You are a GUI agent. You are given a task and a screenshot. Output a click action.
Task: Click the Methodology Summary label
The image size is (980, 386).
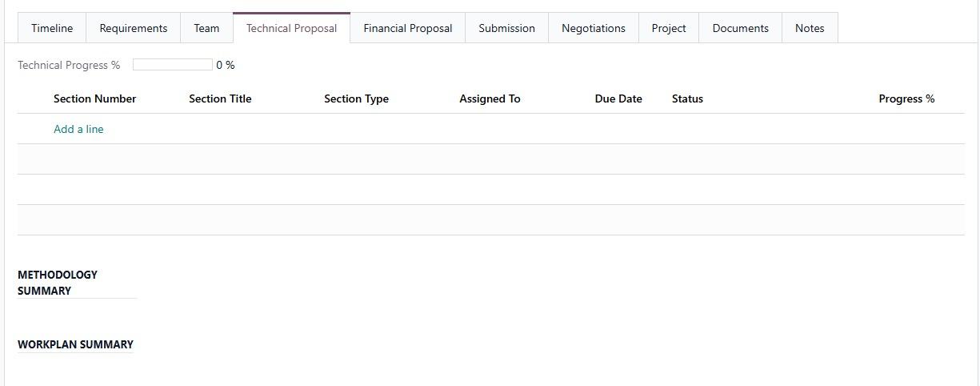click(x=58, y=283)
